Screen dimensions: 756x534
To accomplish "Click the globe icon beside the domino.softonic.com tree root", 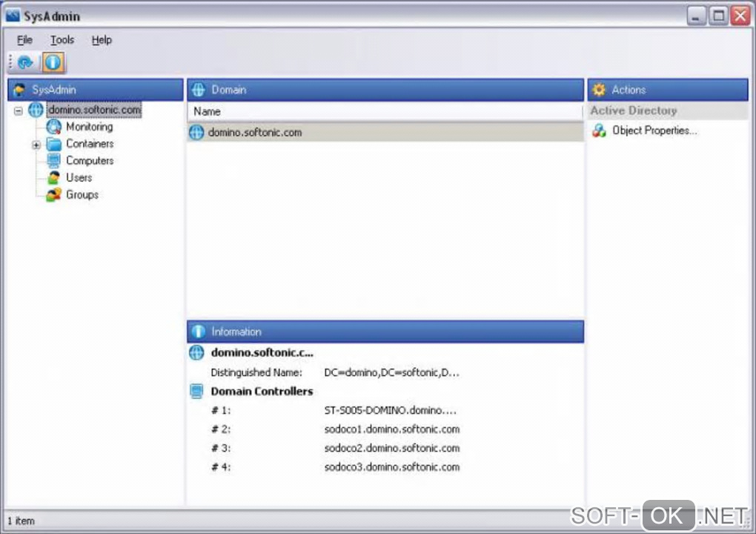I will coord(36,110).
